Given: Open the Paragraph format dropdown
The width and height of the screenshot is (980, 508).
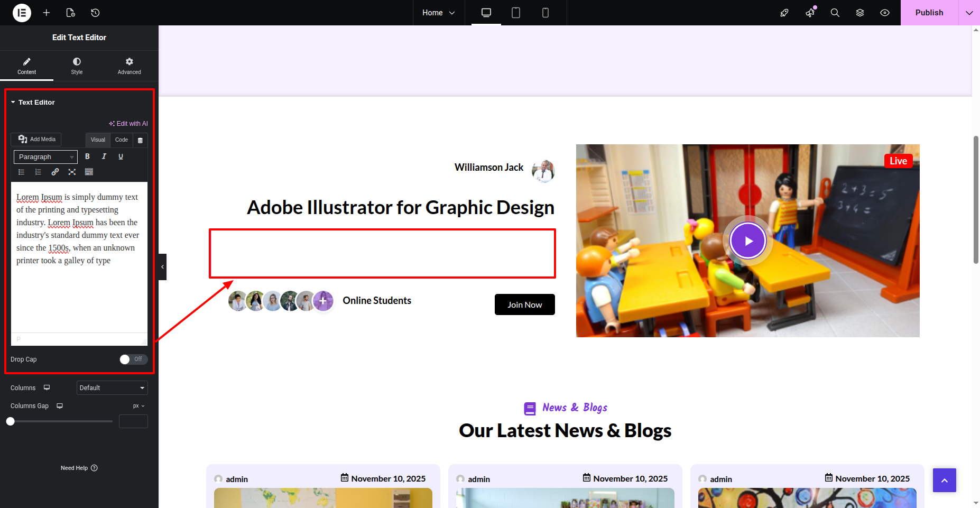Looking at the screenshot, I should click(45, 157).
